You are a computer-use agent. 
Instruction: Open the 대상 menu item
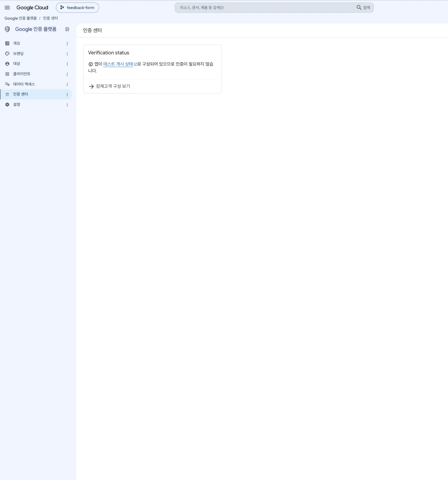(x=36, y=64)
